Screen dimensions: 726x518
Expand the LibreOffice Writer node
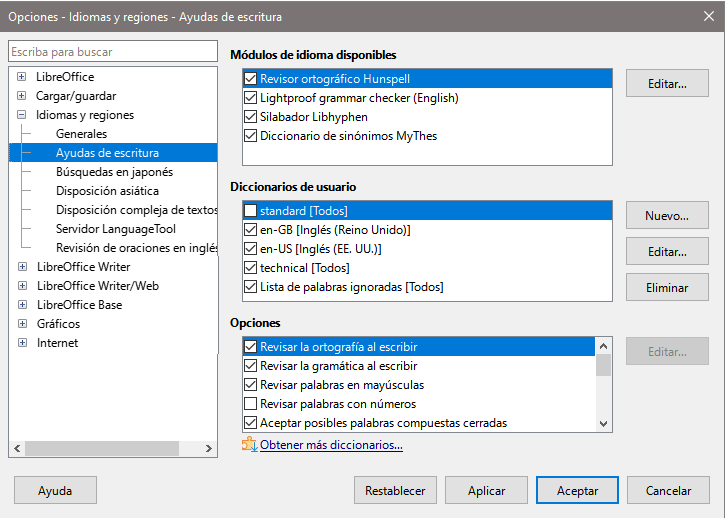pos(22,267)
